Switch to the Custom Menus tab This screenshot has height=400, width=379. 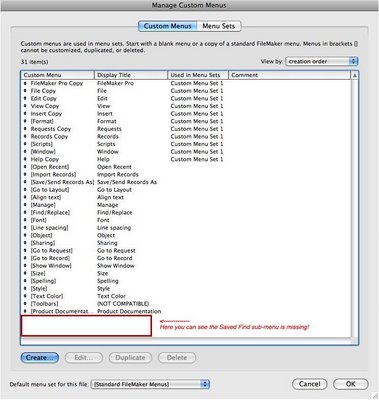click(x=168, y=26)
